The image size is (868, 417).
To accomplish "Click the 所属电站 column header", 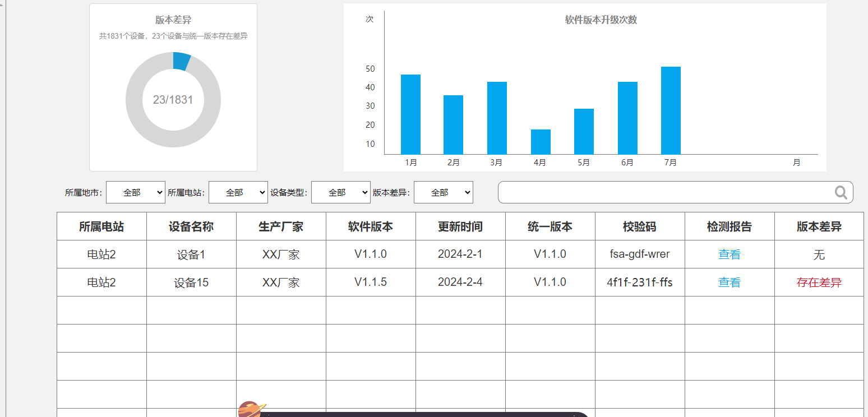I will coord(101,226).
